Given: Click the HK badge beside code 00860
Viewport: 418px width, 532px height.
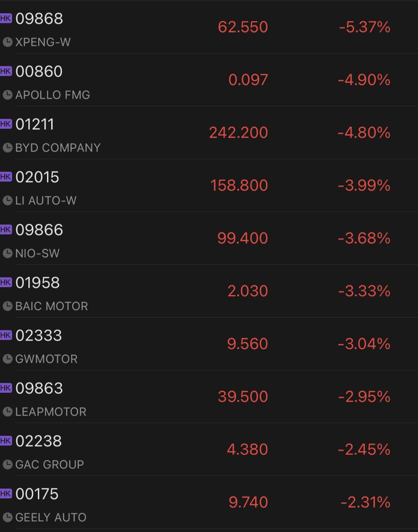Looking at the screenshot, I should (x=6, y=71).
